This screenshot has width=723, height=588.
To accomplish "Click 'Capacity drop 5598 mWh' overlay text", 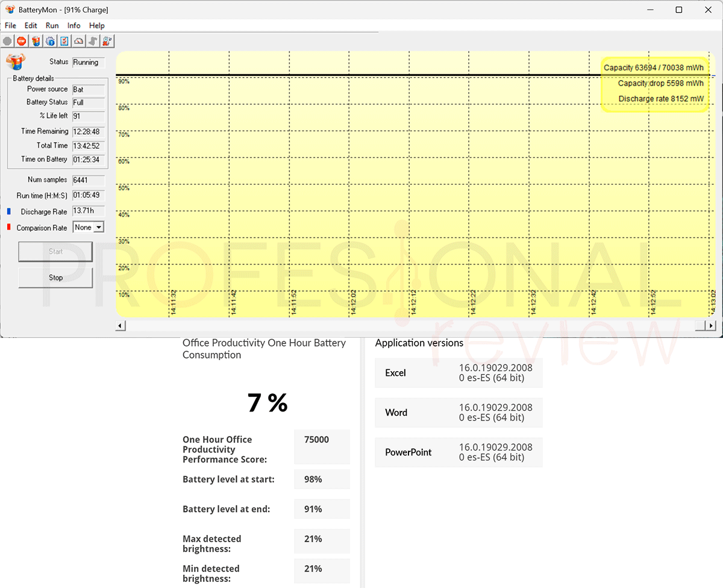I will pyautogui.click(x=660, y=83).
